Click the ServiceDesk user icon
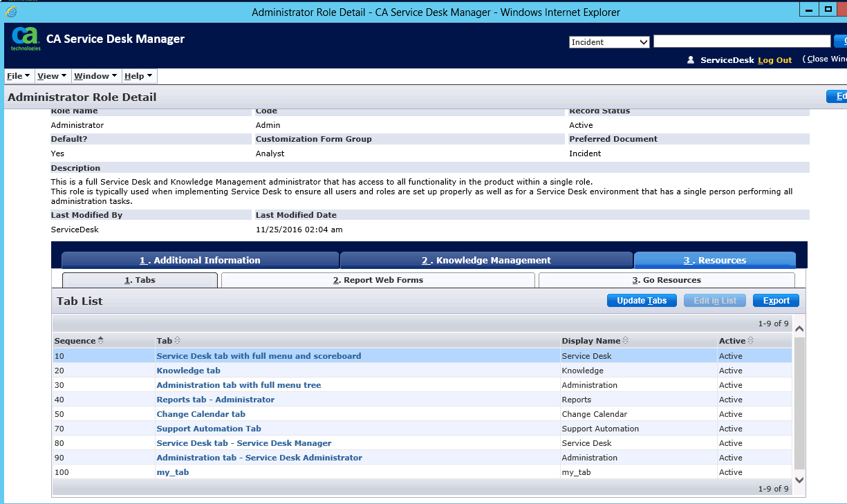The height and width of the screenshot is (504, 847). 690,60
